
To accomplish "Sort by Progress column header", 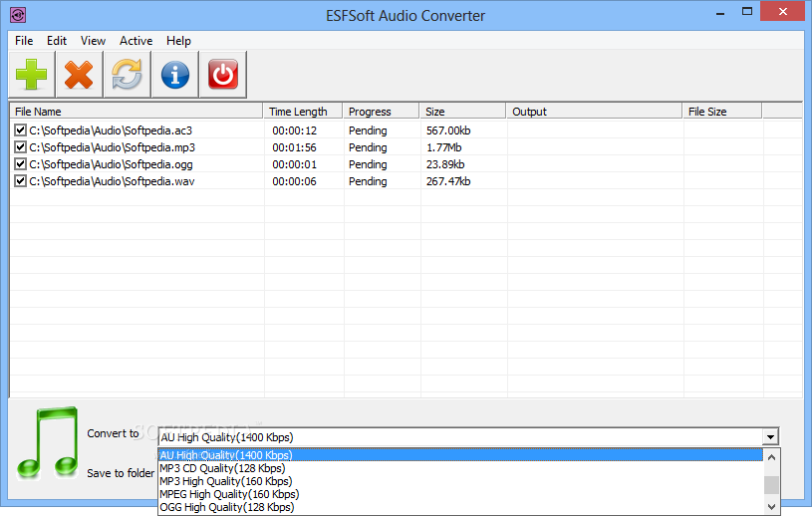I will (x=382, y=112).
